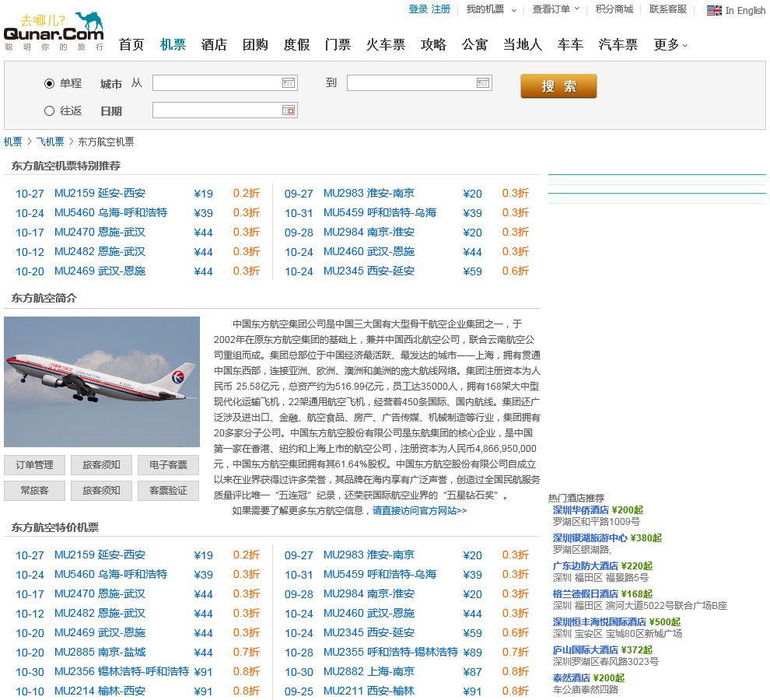Open MU2211 西安-榆林 flight link
The width and height of the screenshot is (770, 700).
tap(369, 691)
